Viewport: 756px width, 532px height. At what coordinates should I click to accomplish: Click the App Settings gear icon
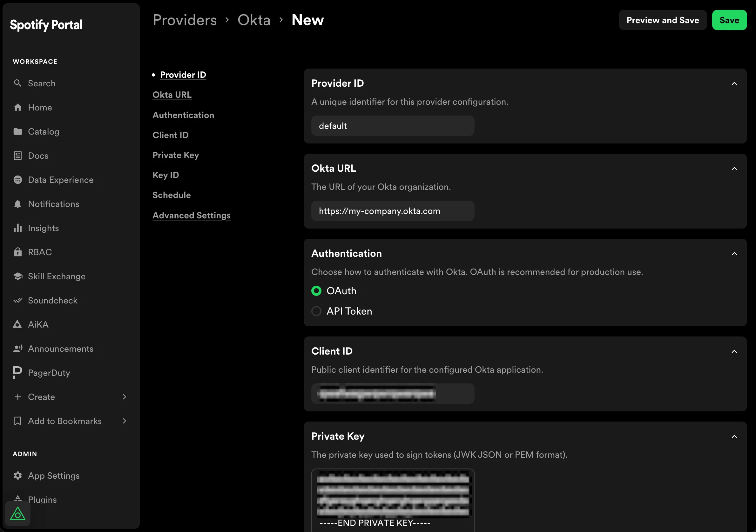18,475
